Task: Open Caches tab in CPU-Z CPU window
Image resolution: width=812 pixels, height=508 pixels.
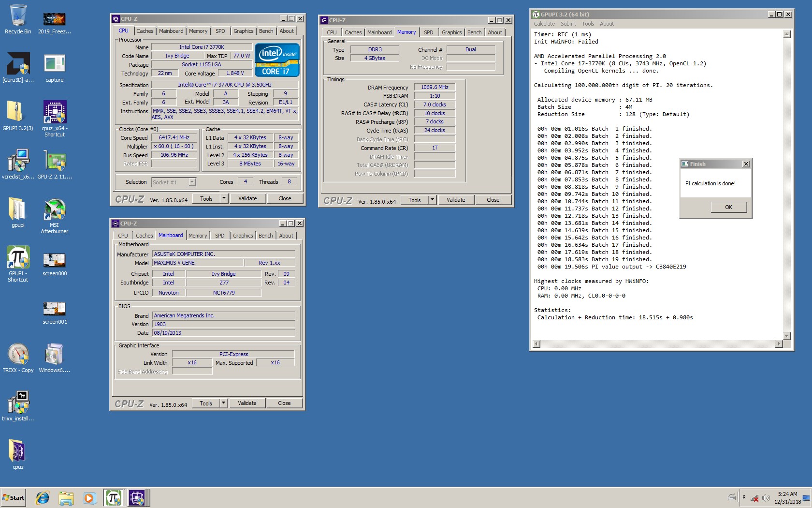Action: pyautogui.click(x=145, y=31)
